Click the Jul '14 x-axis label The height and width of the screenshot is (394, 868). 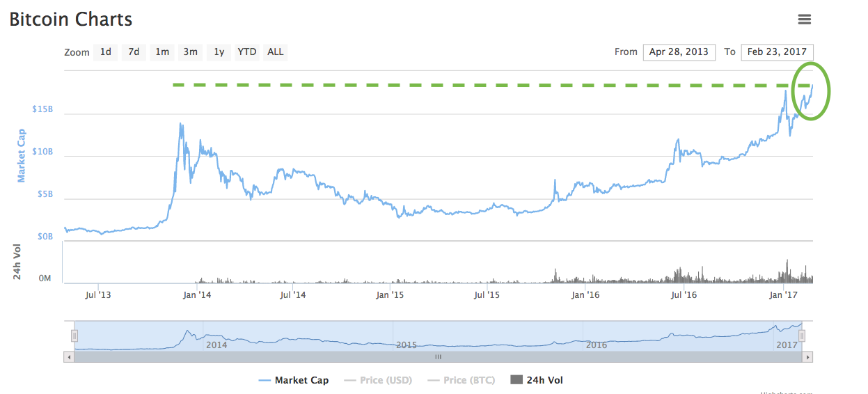tap(292, 295)
